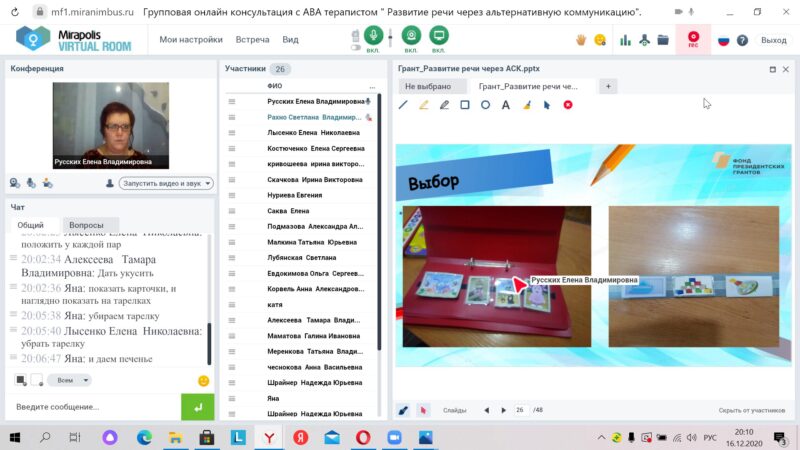Open the Всем recipient dropdown
Viewport: 800px width, 450px height.
click(x=69, y=380)
